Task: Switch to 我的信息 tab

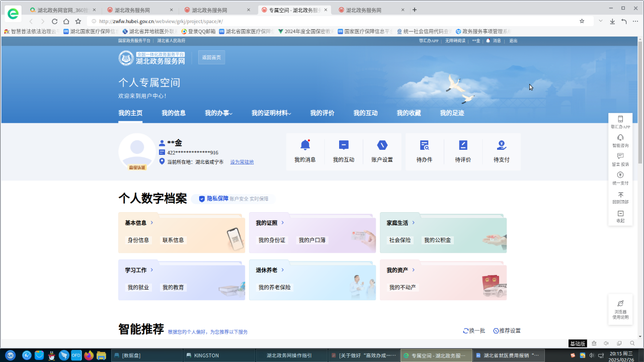Action: pyautogui.click(x=174, y=113)
